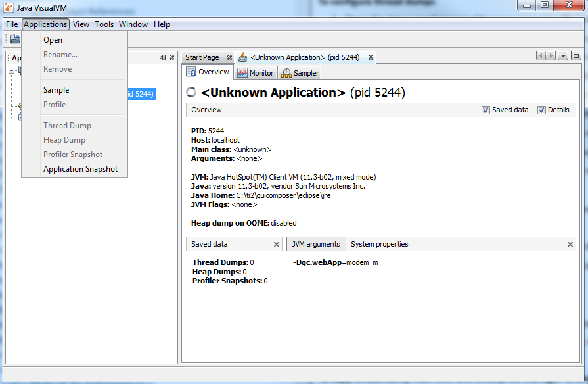Viewport: 588px width, 384px height.
Task: Switch to the Start Page tab
Action: pyautogui.click(x=202, y=57)
